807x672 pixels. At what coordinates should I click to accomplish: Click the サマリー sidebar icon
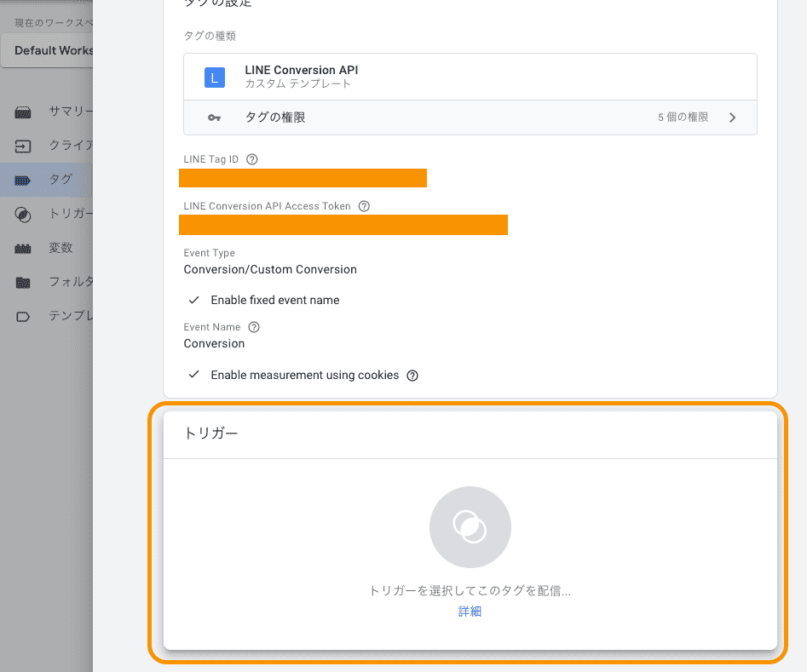[x=23, y=112]
